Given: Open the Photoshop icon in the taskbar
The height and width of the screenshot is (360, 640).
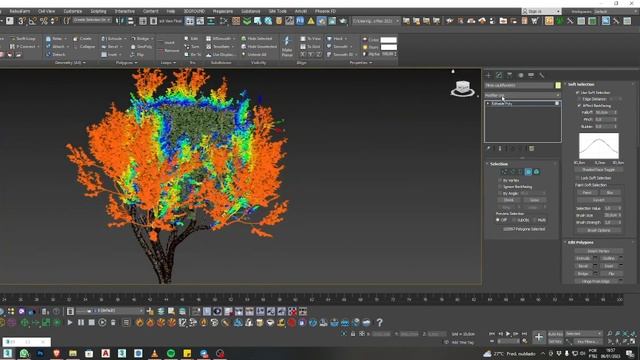Looking at the screenshot, I should pos(40,353).
